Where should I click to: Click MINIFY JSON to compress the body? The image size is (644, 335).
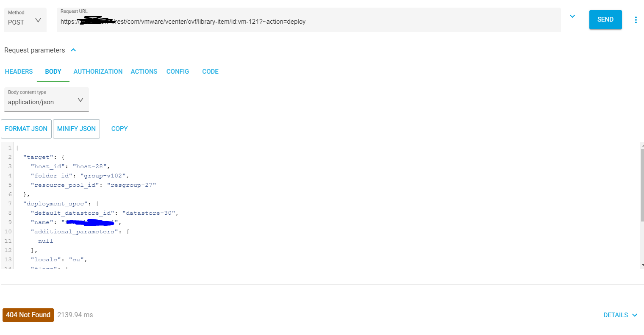pos(76,129)
